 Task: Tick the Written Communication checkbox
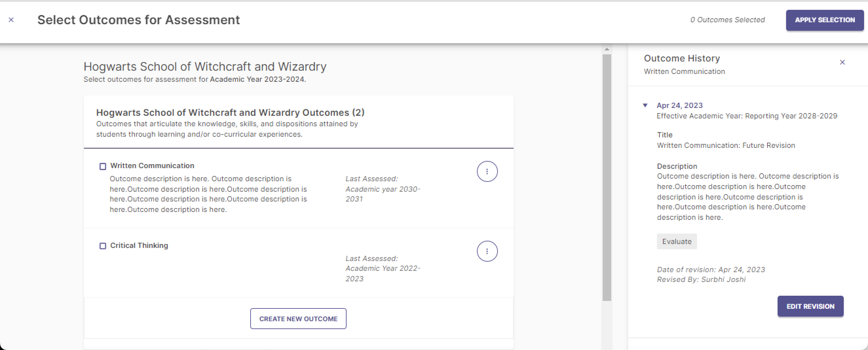click(103, 166)
